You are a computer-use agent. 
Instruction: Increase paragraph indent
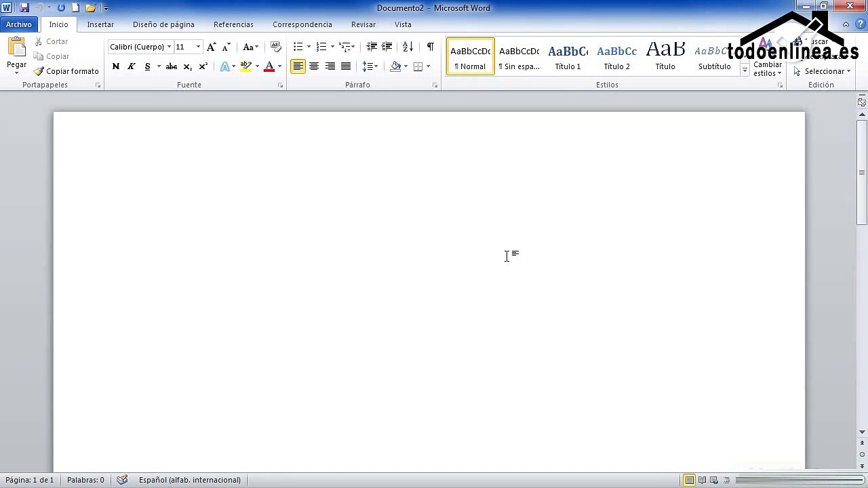[387, 47]
